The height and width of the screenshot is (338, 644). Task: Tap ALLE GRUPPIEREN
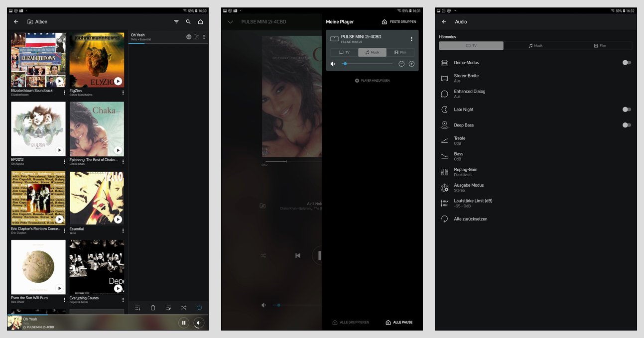[x=351, y=323]
